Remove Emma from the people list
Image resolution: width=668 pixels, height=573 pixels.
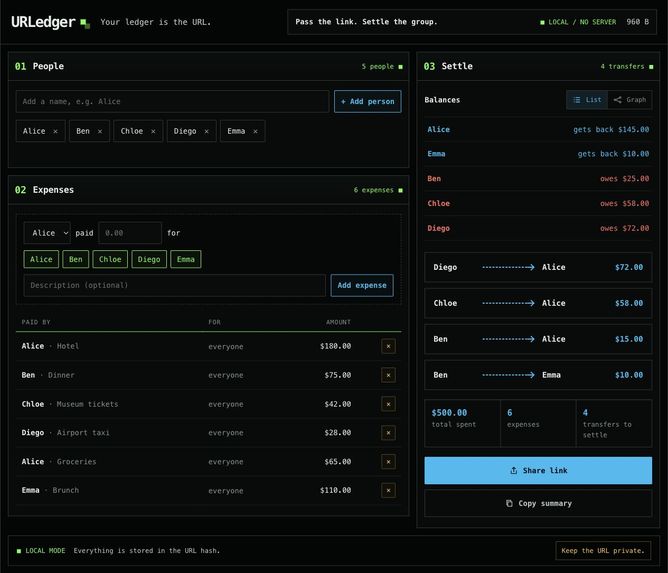pos(255,132)
